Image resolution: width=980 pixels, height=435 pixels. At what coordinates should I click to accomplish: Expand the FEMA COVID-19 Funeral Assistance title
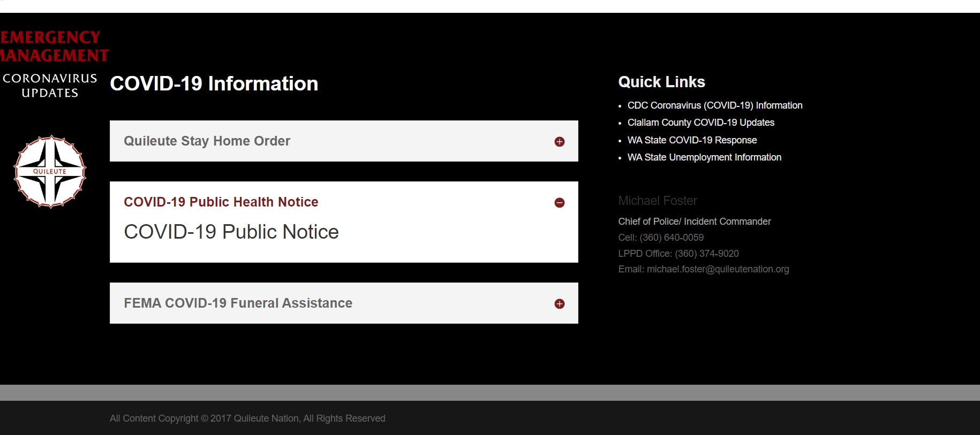pyautogui.click(x=238, y=303)
